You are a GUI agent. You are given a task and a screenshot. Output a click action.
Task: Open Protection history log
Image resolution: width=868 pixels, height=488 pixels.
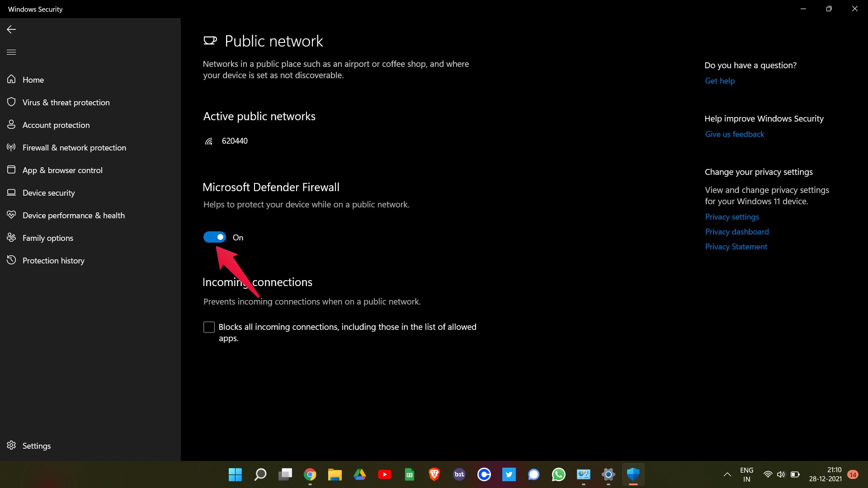[53, 260]
